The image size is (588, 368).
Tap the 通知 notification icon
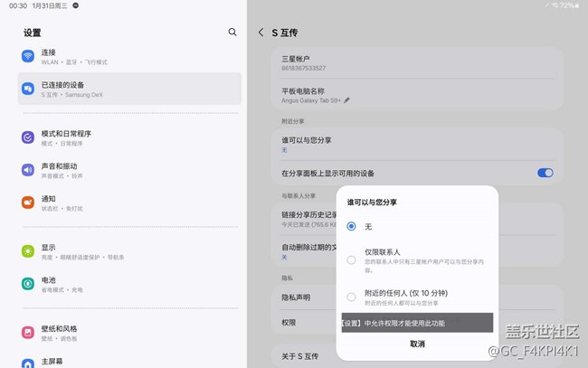coord(28,203)
